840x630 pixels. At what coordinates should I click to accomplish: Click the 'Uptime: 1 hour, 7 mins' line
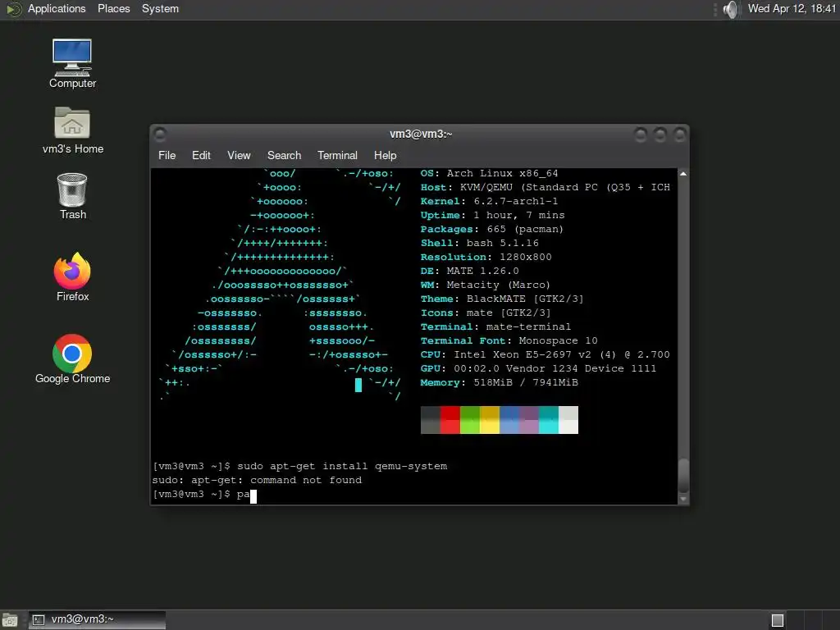492,216
